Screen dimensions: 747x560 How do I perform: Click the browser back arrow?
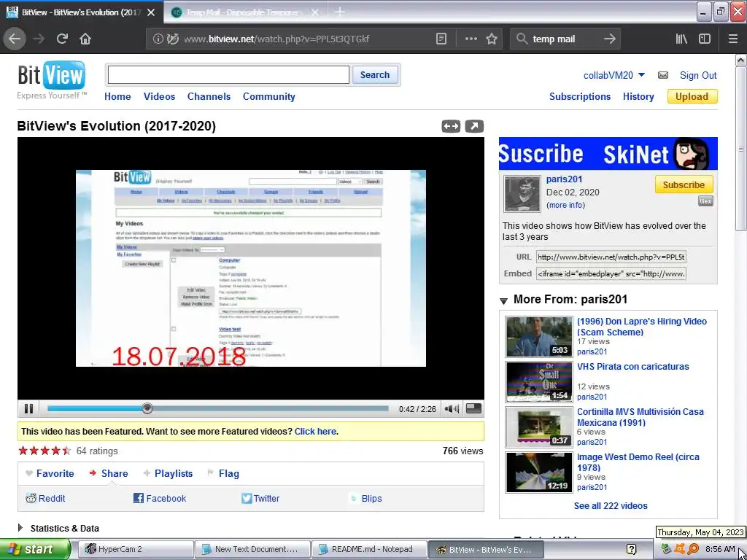[15, 39]
